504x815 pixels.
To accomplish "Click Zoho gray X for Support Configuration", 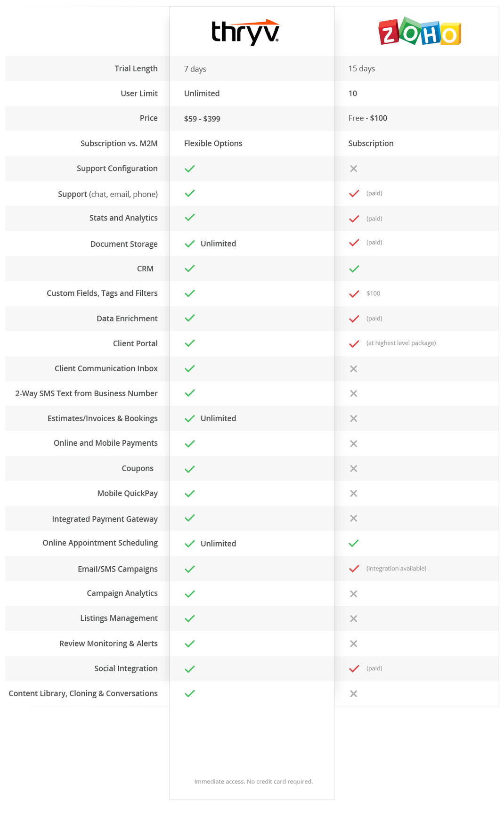I will tap(354, 169).
